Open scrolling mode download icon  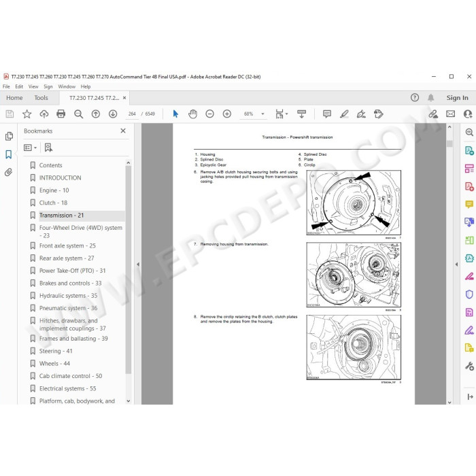[301, 114]
